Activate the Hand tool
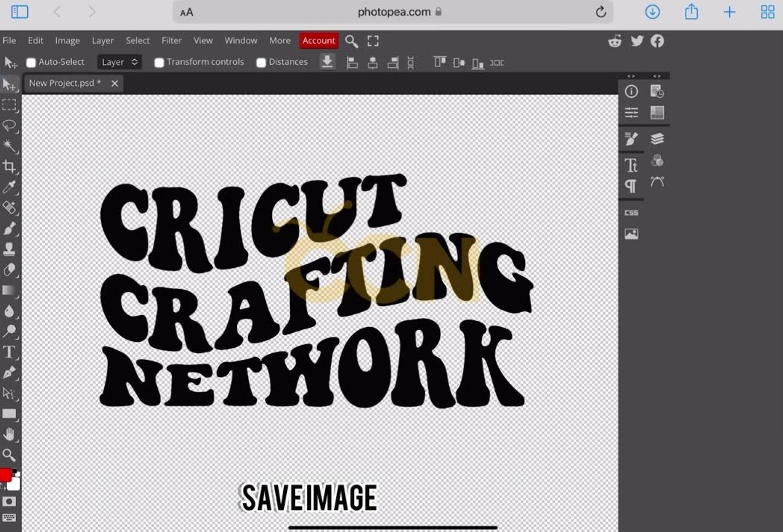The image size is (783, 532). [9, 435]
